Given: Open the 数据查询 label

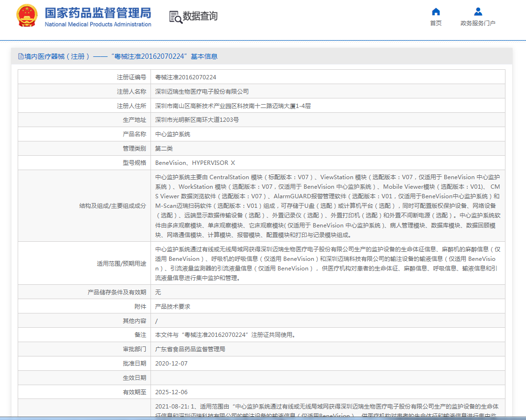Looking at the screenshot, I should pyautogui.click(x=200, y=16).
